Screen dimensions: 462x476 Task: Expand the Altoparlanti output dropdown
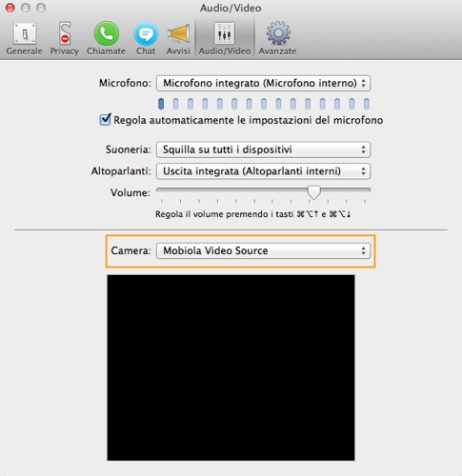263,171
